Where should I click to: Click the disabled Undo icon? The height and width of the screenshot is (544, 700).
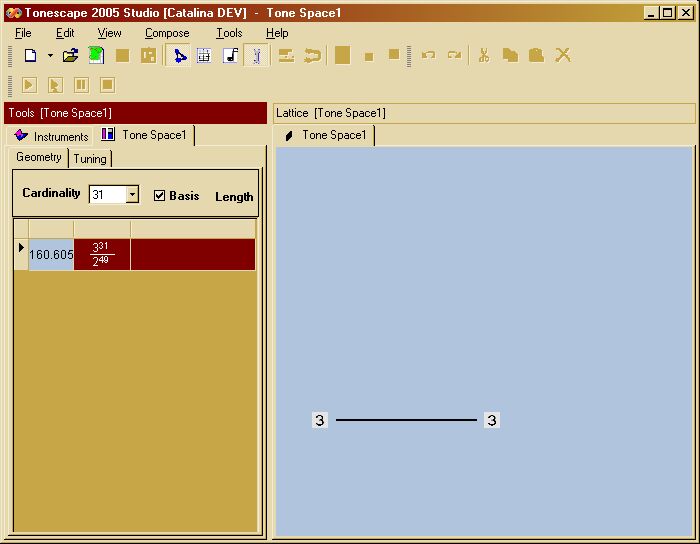428,55
